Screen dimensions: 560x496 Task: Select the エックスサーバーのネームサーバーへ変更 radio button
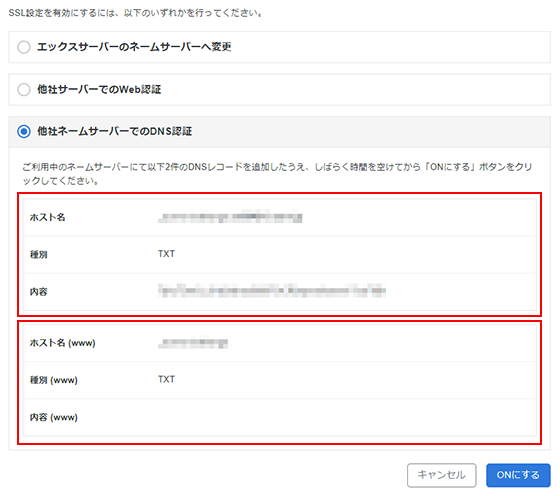(x=24, y=47)
